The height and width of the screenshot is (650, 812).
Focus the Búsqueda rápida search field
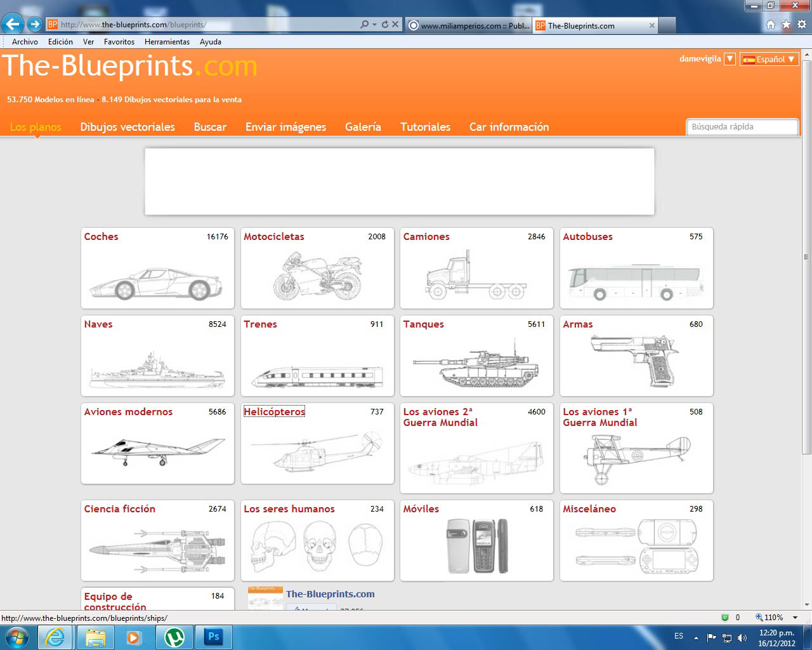point(742,127)
